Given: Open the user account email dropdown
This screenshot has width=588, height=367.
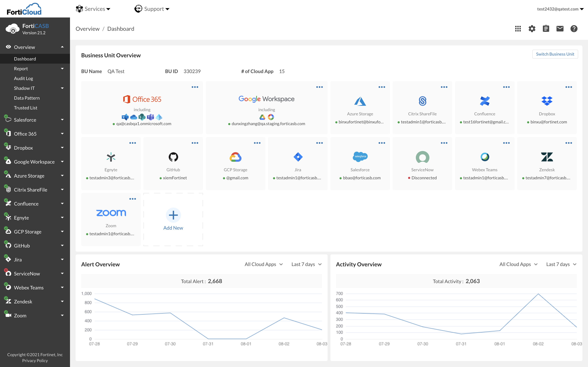Looking at the screenshot, I should (560, 9).
